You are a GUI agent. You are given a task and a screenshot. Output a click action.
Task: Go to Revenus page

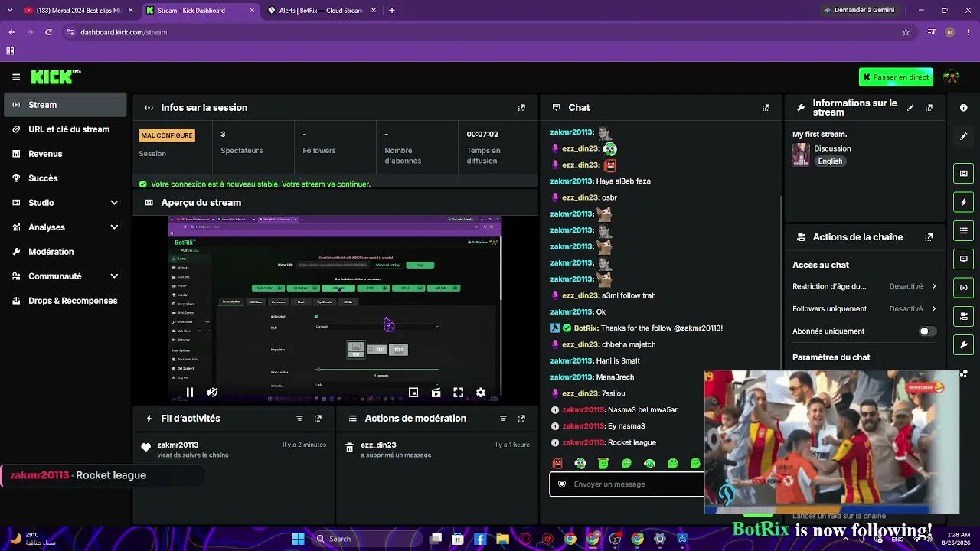tap(65, 154)
